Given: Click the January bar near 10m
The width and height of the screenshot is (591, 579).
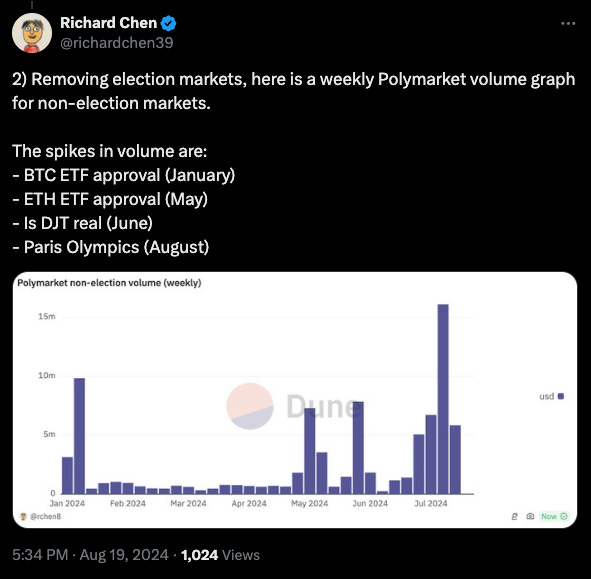Looking at the screenshot, I should coord(79,436).
